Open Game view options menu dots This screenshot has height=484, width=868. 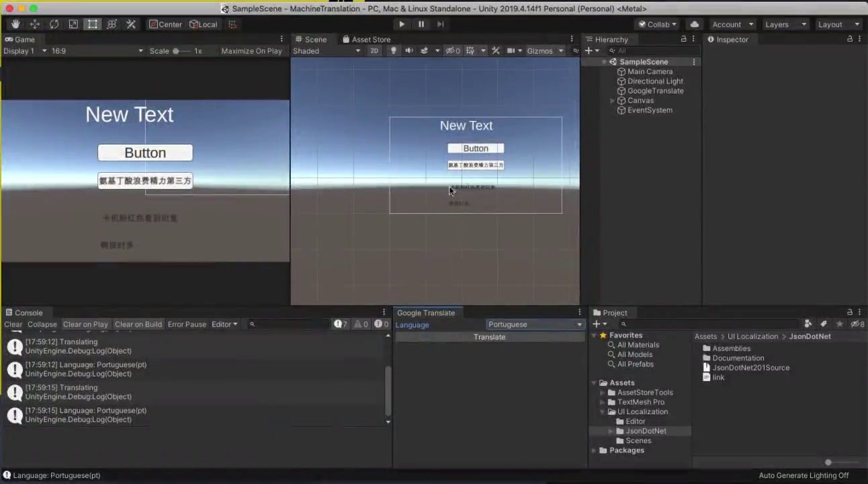pyautogui.click(x=281, y=39)
